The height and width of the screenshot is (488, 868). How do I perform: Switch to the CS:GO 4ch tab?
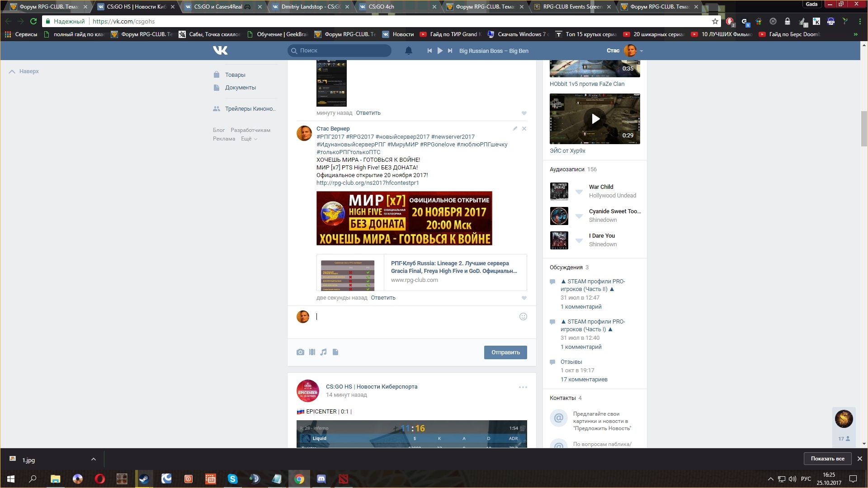tap(381, 7)
